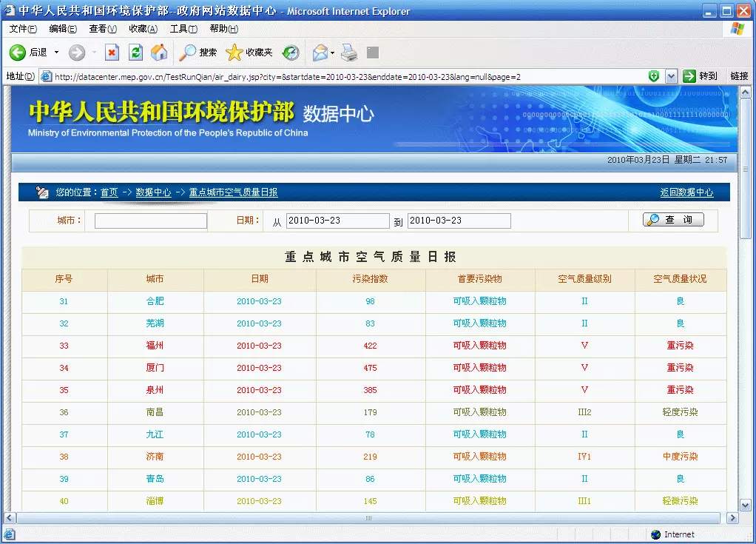Select city cell 芜湖

(x=155, y=323)
